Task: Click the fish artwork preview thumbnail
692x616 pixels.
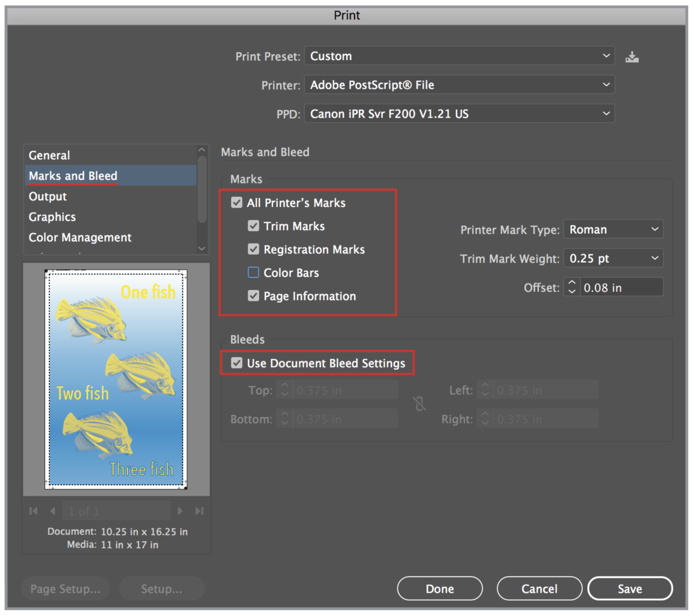Action: point(116,379)
